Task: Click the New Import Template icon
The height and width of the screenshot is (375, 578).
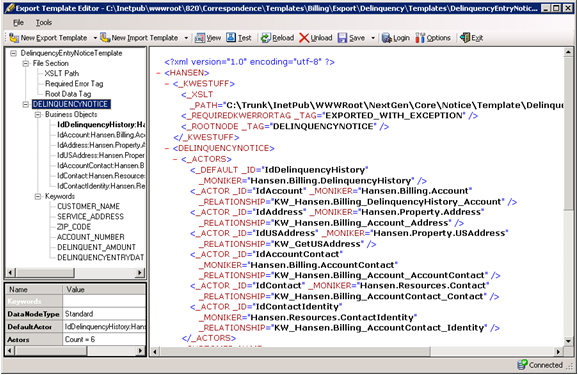Action: pos(105,38)
